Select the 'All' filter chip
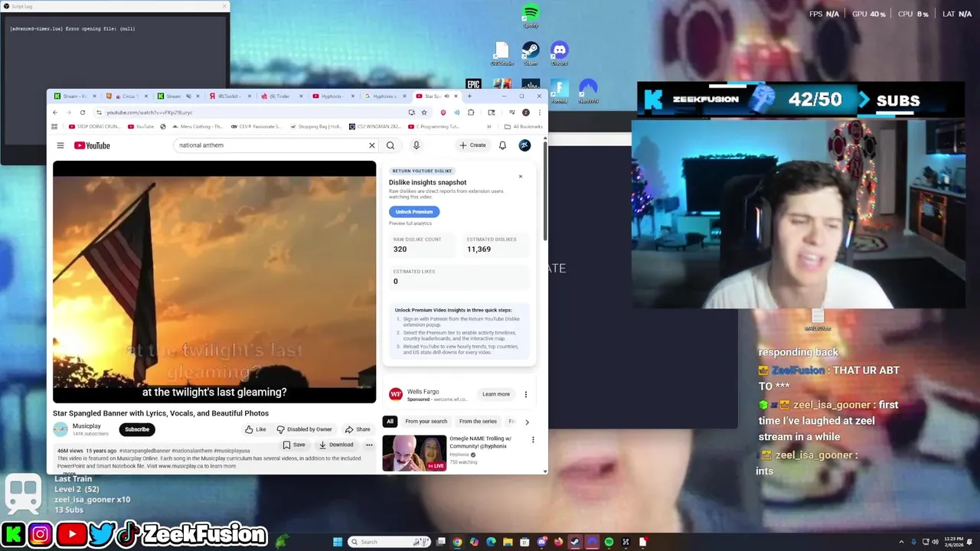 (390, 422)
